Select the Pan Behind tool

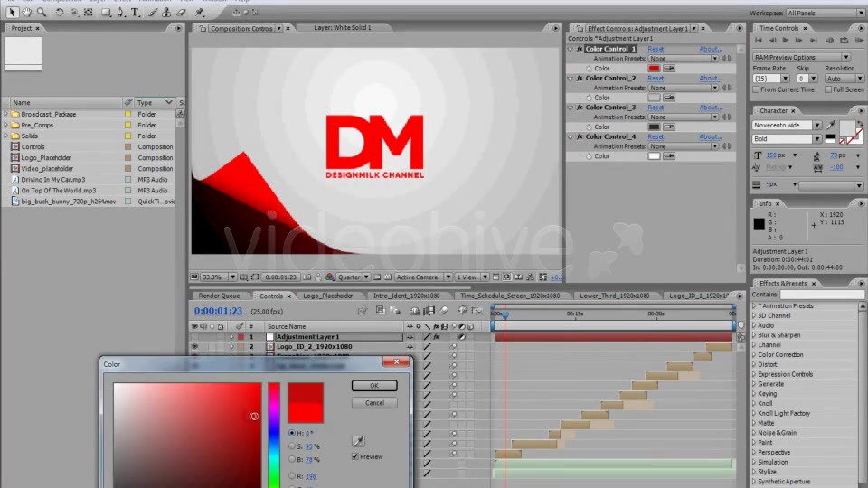click(x=88, y=12)
